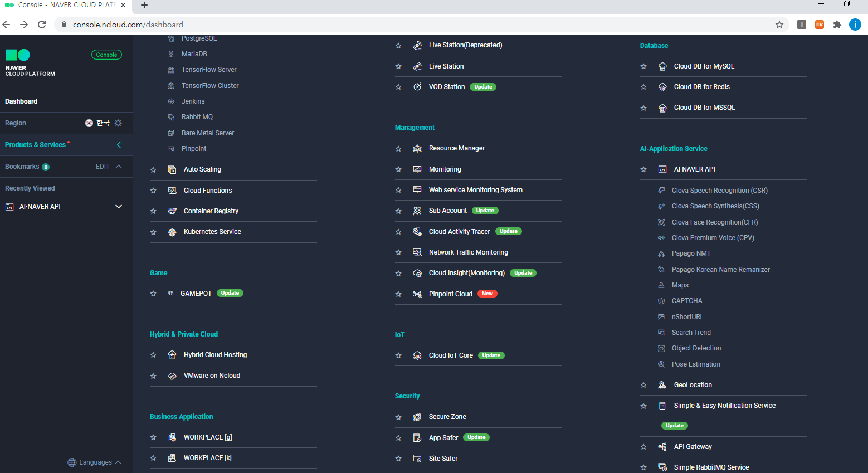The image size is (868, 473).
Task: Click the Resource Manager icon
Action: tap(417, 148)
